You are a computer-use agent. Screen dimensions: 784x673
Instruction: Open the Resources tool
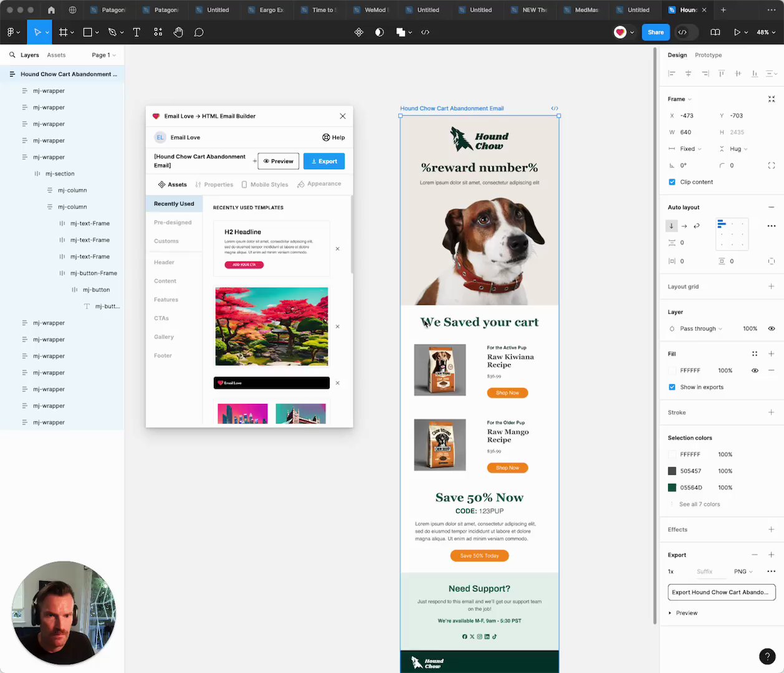coord(158,32)
